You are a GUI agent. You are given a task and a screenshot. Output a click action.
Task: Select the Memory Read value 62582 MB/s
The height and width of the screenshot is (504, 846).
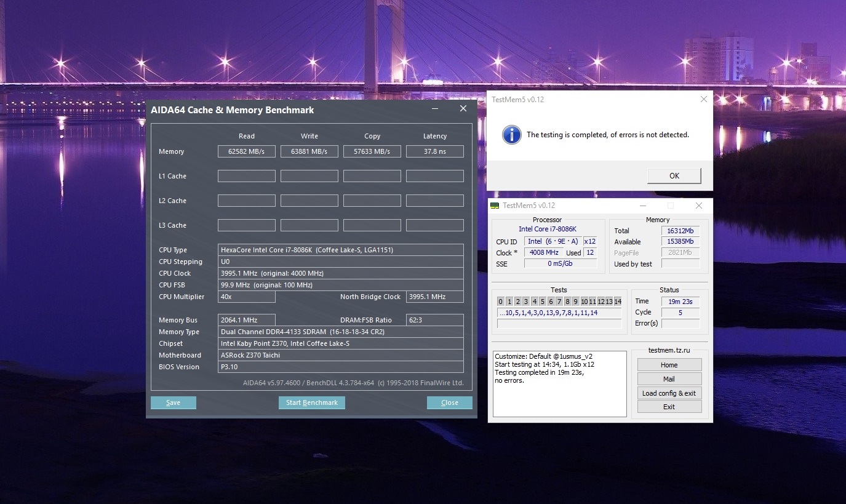(247, 151)
